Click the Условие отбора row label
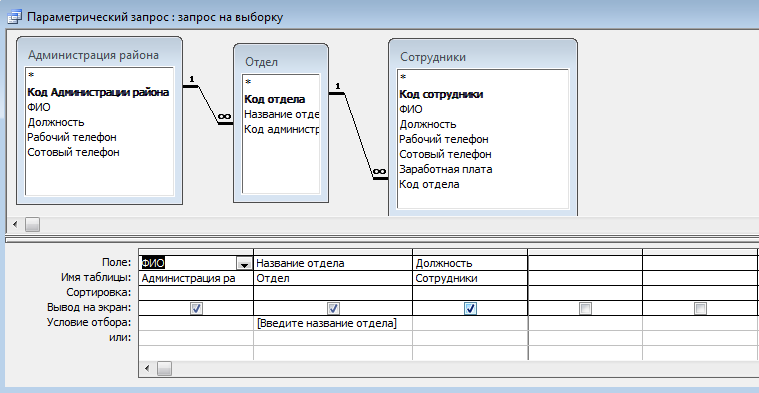 tap(89, 323)
